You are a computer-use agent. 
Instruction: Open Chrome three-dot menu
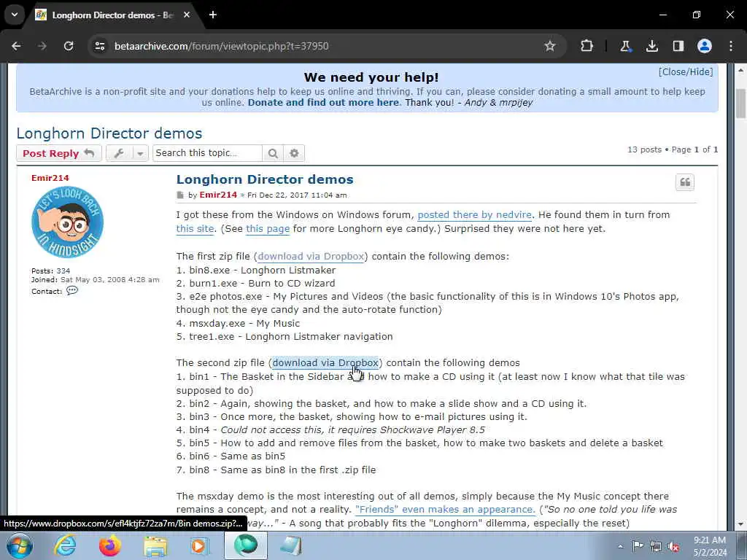tap(731, 46)
